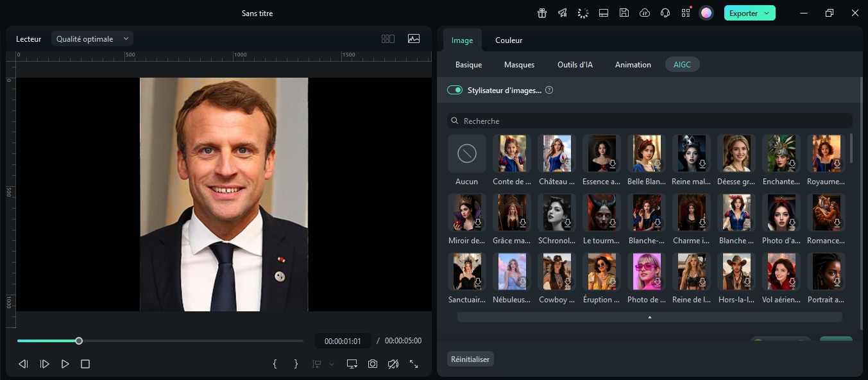Image resolution: width=868 pixels, height=380 pixels.
Task: Open the Basique sub-tab
Action: click(x=468, y=65)
